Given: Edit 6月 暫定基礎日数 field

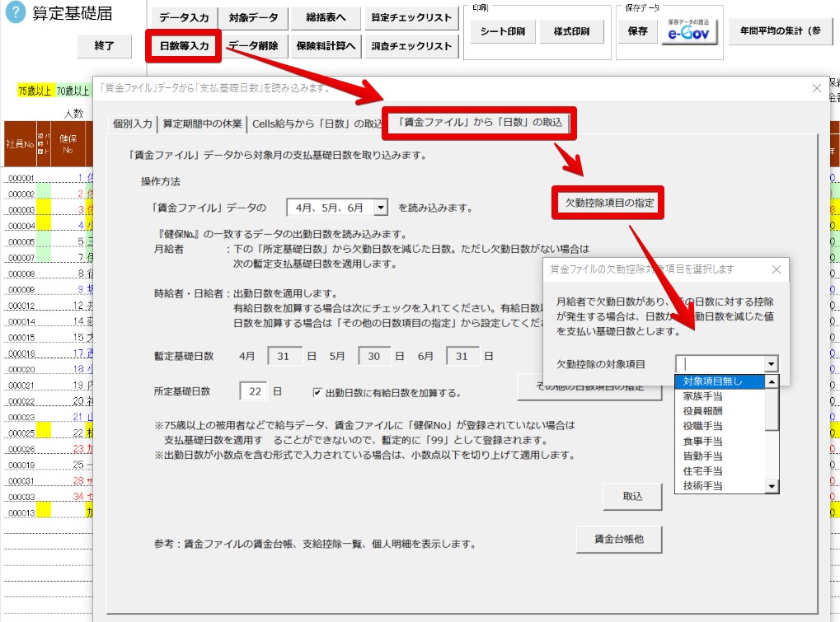Looking at the screenshot, I should (x=462, y=357).
